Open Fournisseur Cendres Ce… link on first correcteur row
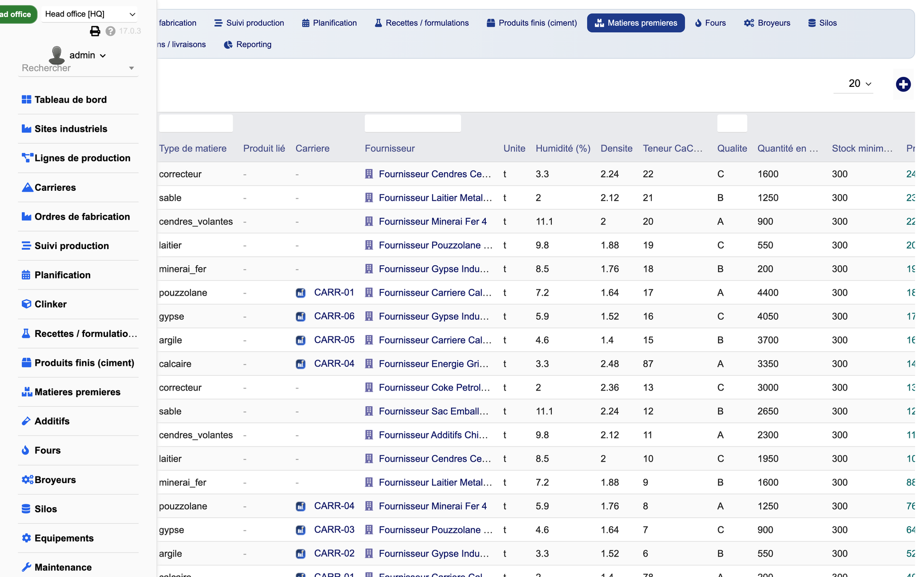The height and width of the screenshot is (577, 924). point(435,174)
